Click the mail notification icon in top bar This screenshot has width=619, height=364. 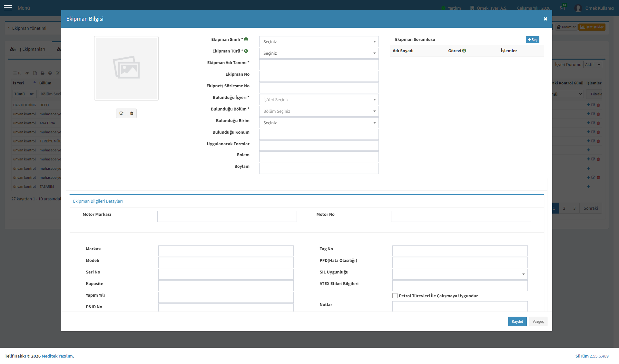(562, 8)
